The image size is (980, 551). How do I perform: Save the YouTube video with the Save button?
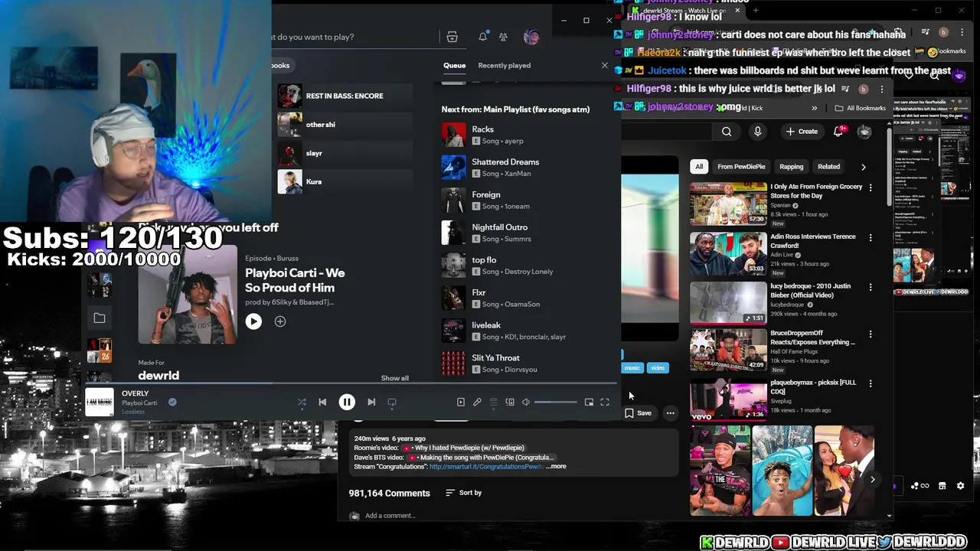point(639,413)
